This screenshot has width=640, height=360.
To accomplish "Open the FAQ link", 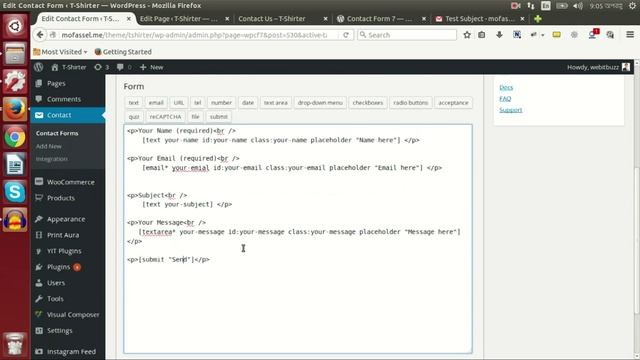I will 505,99.
